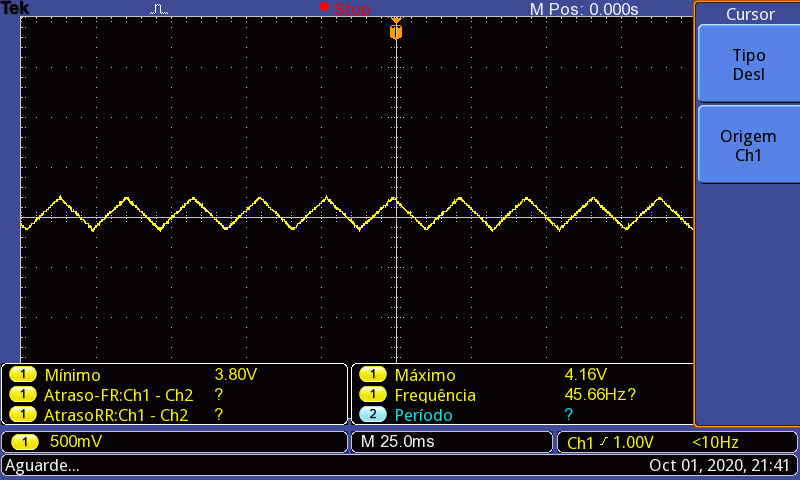Click the Oct 01, 2020, 21:41 timestamp
The image size is (800, 480).
(719, 466)
